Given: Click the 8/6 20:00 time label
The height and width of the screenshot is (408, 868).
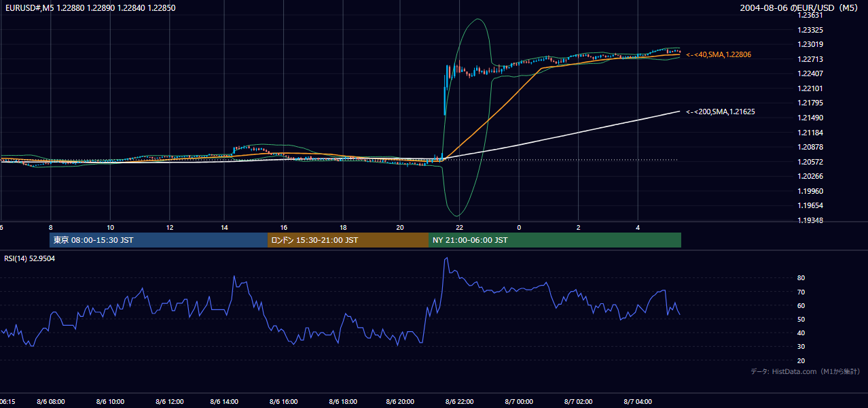Looking at the screenshot, I should (x=400, y=402).
